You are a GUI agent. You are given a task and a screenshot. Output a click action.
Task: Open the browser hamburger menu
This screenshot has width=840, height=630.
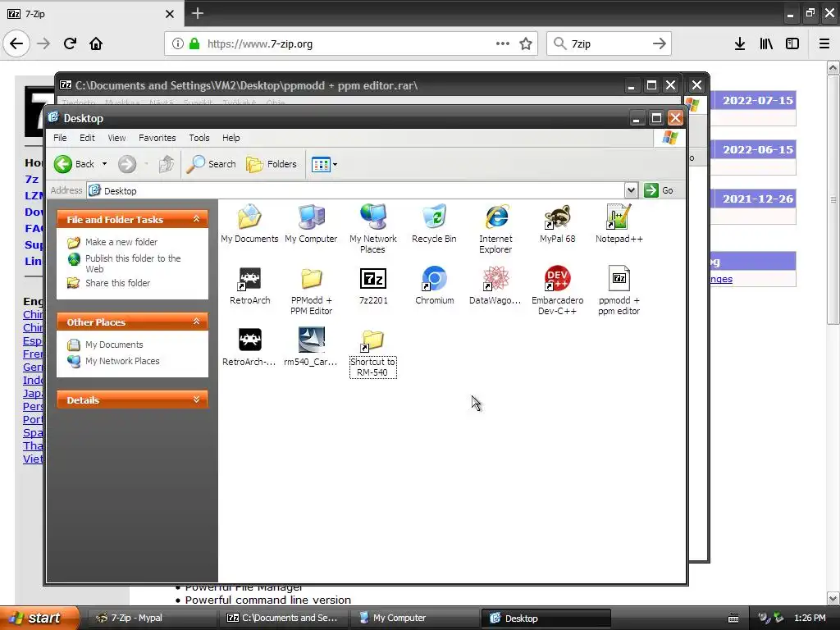click(824, 43)
